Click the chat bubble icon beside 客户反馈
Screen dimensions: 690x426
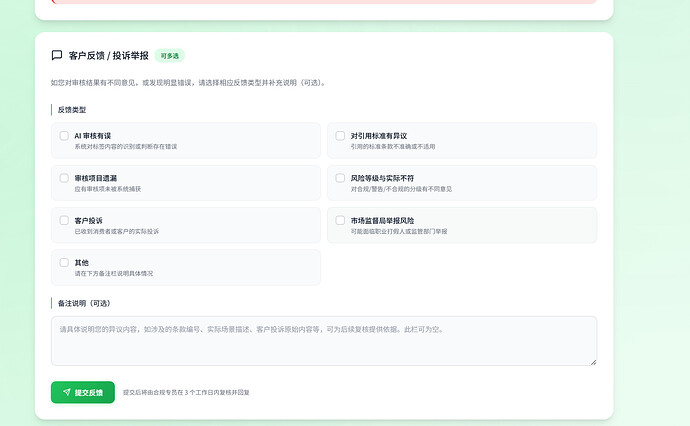coord(57,55)
